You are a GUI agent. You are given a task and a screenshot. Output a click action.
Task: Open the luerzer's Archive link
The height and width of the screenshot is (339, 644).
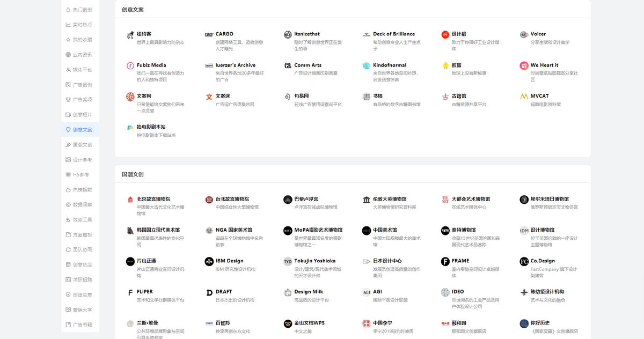(x=236, y=65)
